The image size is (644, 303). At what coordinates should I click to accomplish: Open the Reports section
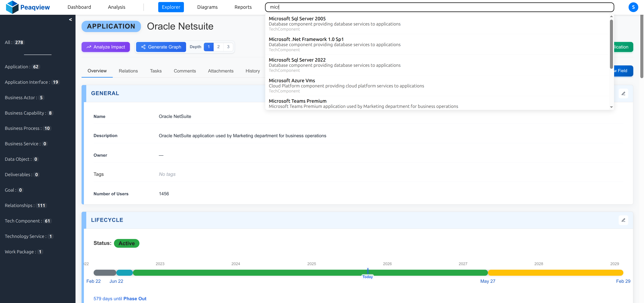(x=243, y=7)
